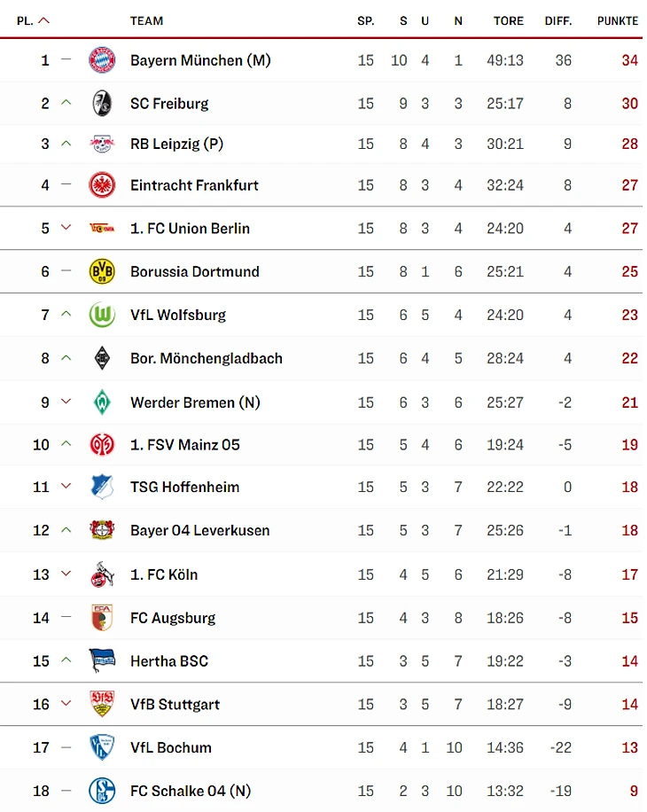Click the Bayern München club crest

102,60
